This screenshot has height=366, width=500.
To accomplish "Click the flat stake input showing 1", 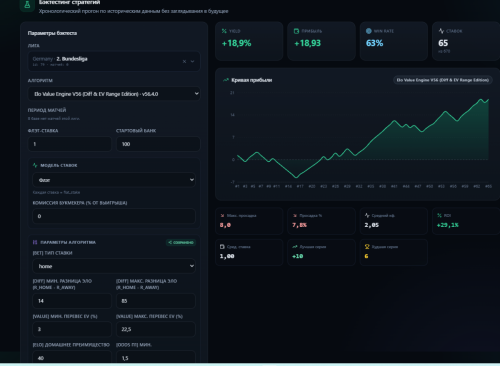I will click(70, 144).
